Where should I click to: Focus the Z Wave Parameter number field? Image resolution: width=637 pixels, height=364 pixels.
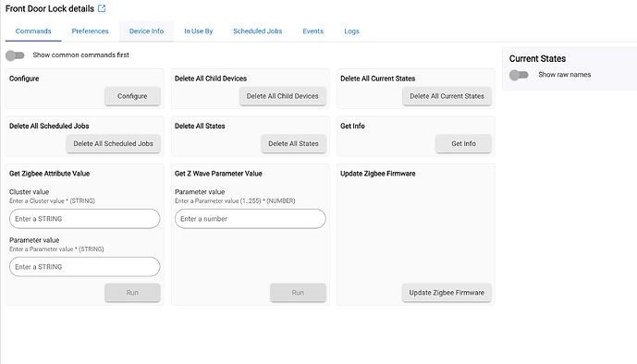pos(251,219)
